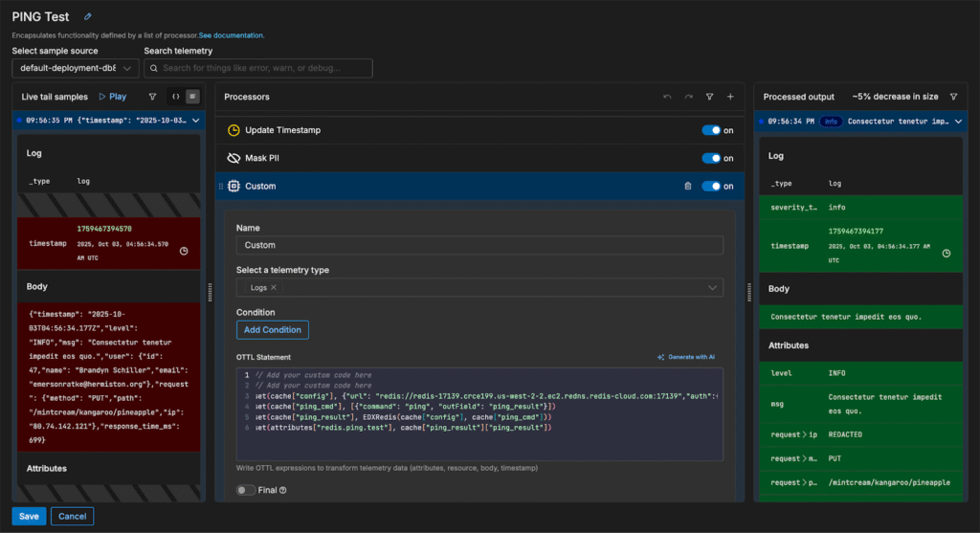Open the Select sample source dropdown
The height and width of the screenshot is (533, 980).
click(75, 68)
